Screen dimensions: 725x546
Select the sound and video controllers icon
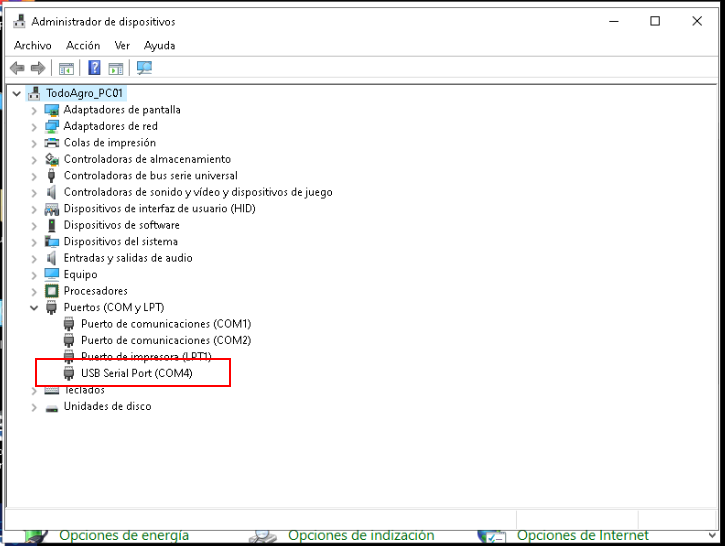(52, 192)
